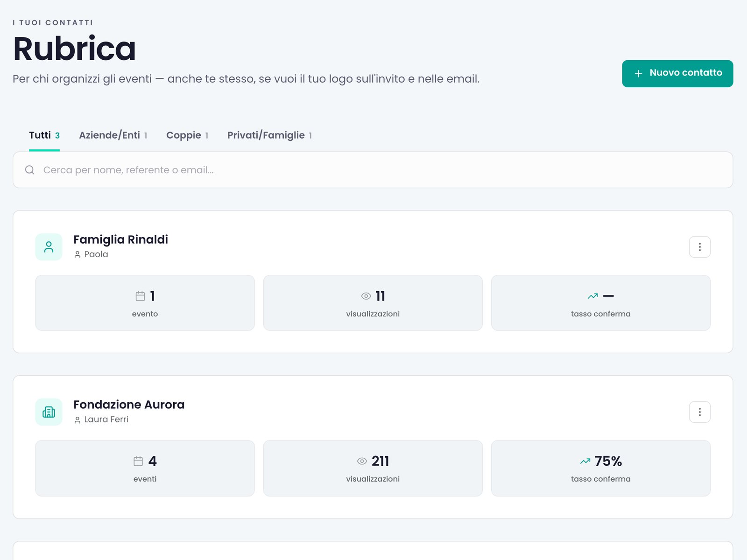Click calendar icon in Famiglia Rinaldi evento tile

tap(140, 296)
